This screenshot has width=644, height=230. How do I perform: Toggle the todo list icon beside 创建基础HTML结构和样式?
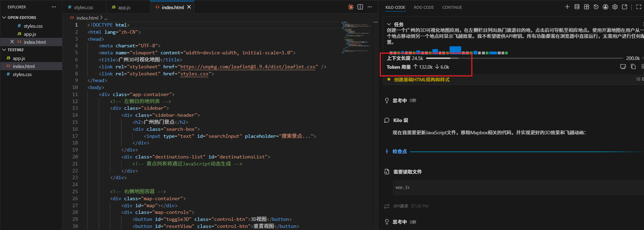(638, 79)
